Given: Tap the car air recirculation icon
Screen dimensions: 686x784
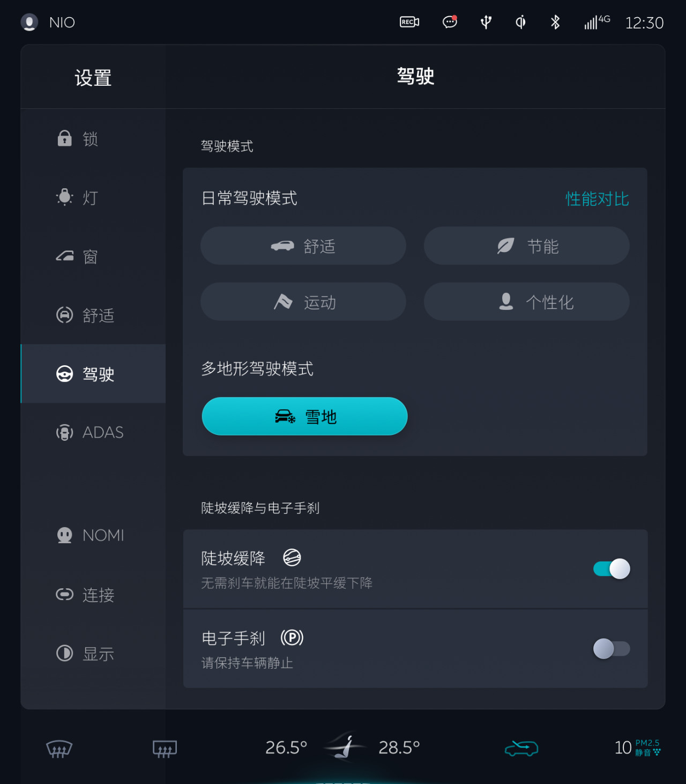Looking at the screenshot, I should tap(521, 748).
